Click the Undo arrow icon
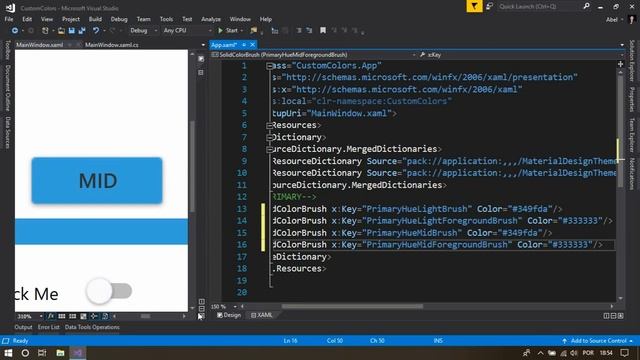The height and width of the screenshot is (360, 640). [x=96, y=31]
